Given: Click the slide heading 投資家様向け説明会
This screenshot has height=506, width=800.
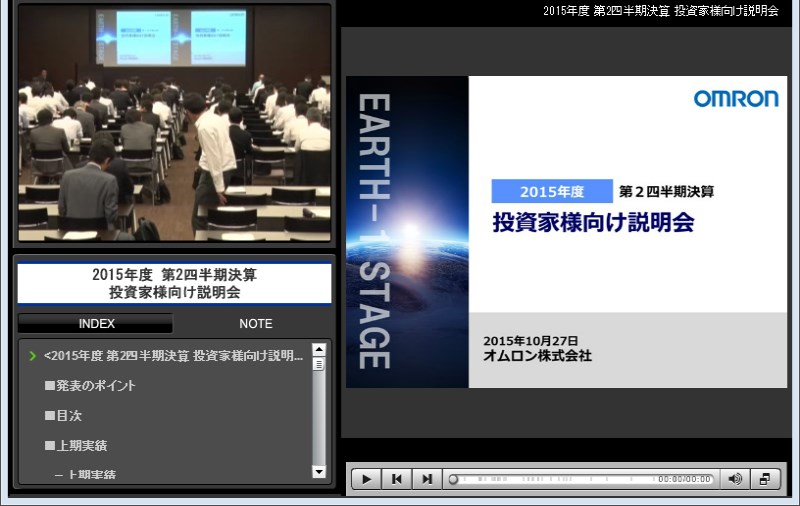Looking at the screenshot, I should tap(593, 222).
